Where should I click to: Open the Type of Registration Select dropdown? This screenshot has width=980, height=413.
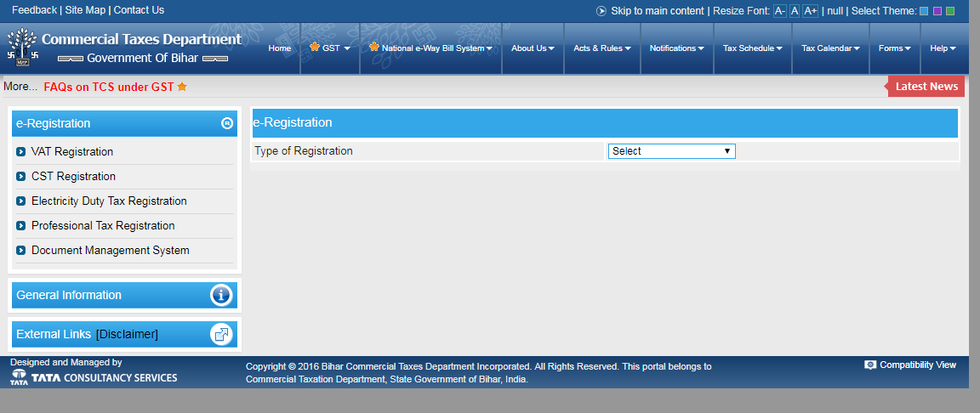[671, 151]
